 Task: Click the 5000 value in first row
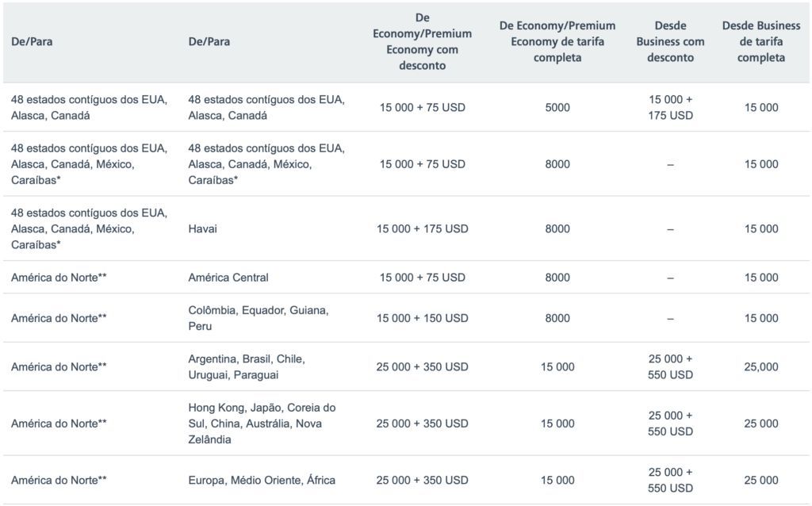(x=557, y=107)
